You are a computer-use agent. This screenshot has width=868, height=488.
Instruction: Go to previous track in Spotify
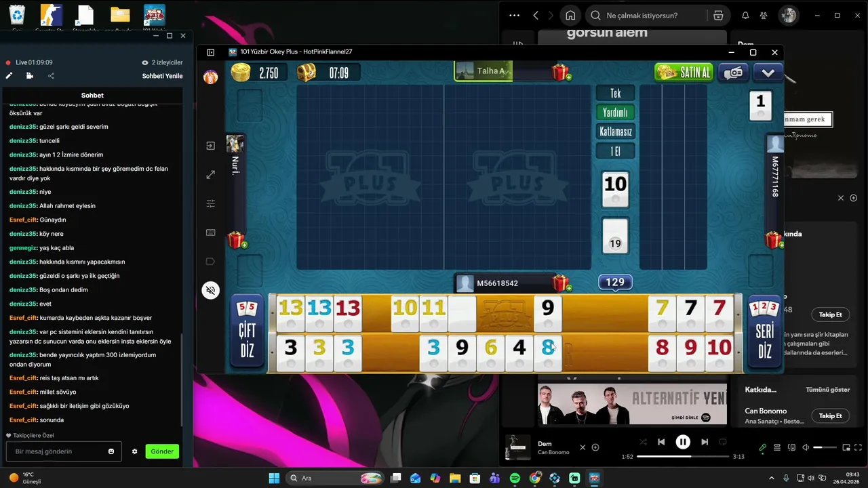point(661,442)
